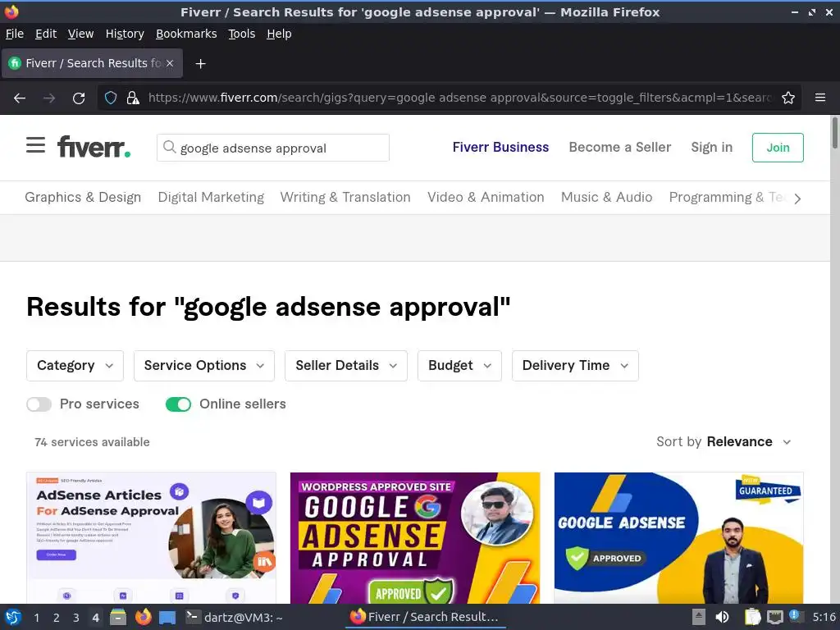Expand the Category filter dropdown
Image resolution: width=840 pixels, height=630 pixels.
pyautogui.click(x=75, y=366)
